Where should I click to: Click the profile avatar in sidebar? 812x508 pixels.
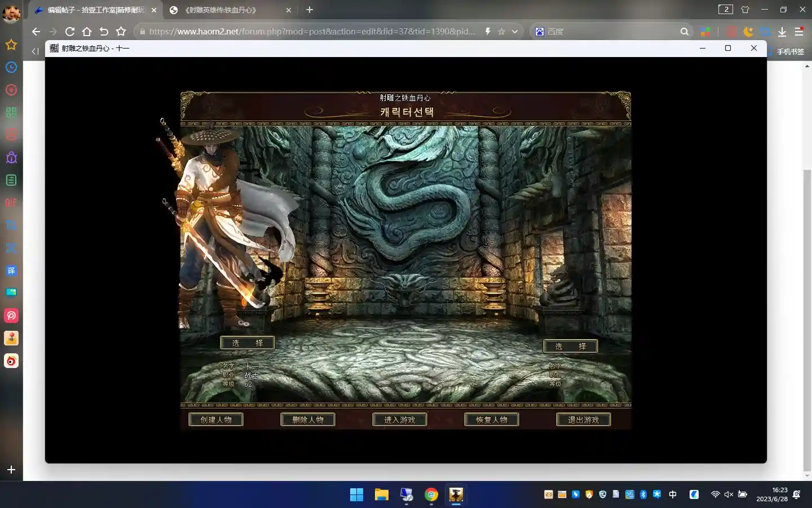[11, 13]
